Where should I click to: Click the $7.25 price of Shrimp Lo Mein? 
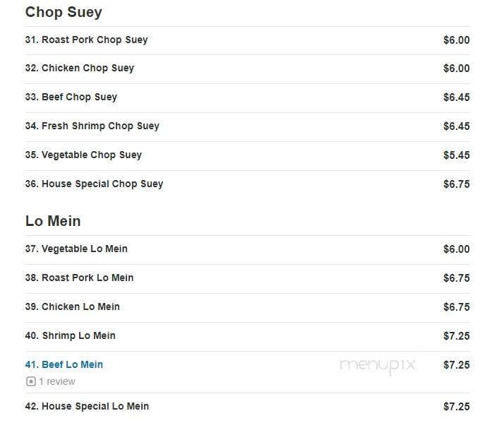pos(457,336)
